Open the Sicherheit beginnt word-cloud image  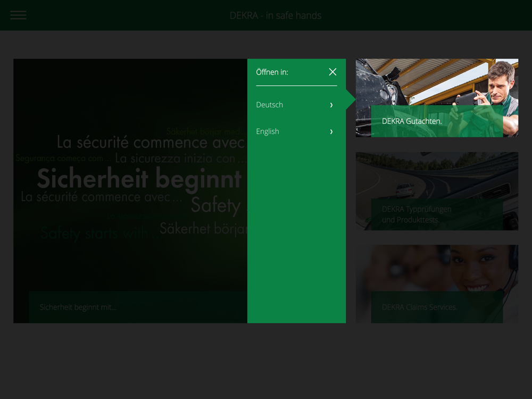point(130,191)
